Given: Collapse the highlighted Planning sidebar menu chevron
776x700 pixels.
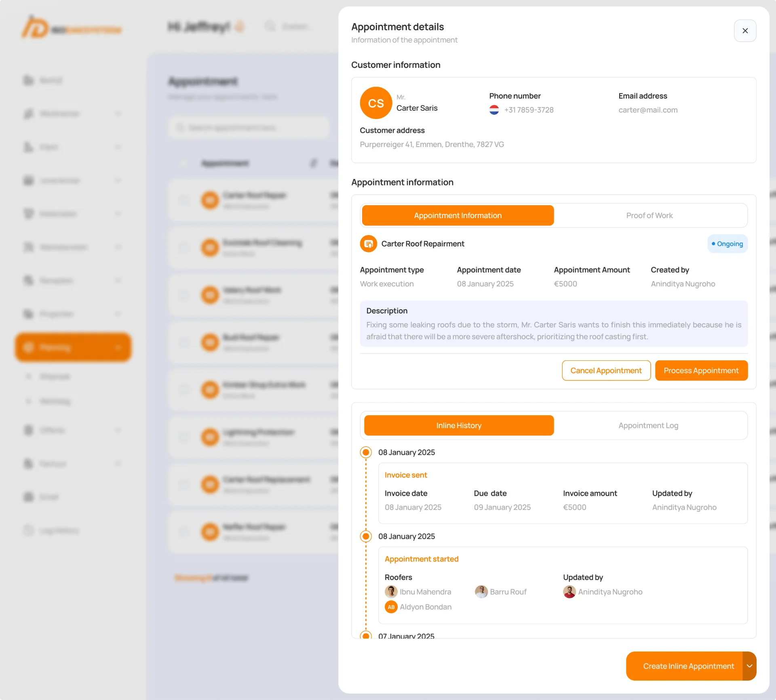Looking at the screenshot, I should [x=118, y=347].
